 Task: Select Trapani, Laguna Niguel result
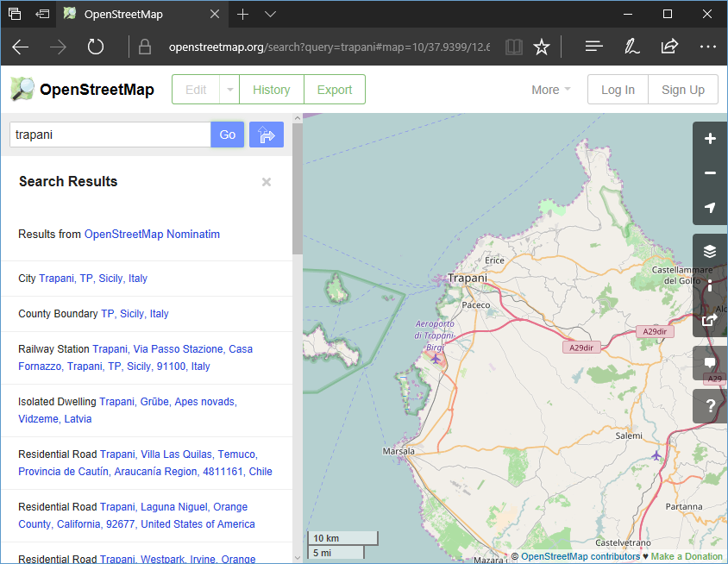tap(147, 515)
